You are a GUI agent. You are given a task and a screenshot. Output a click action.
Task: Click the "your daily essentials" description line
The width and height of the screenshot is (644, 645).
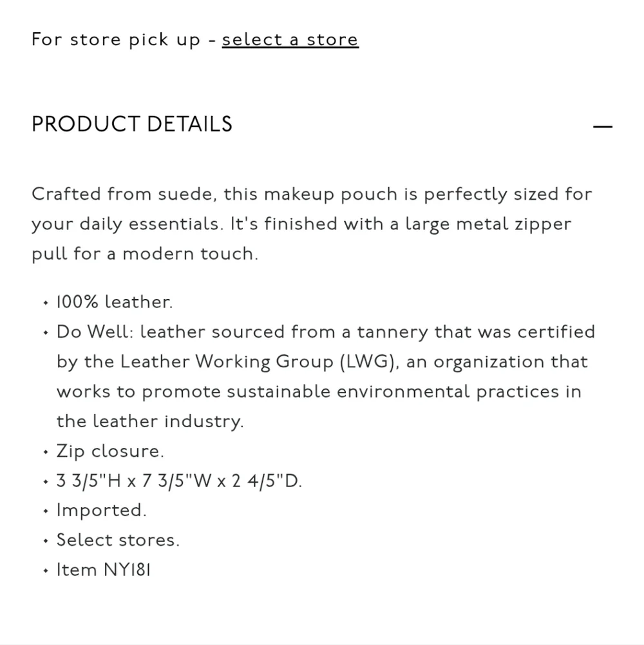(301, 224)
